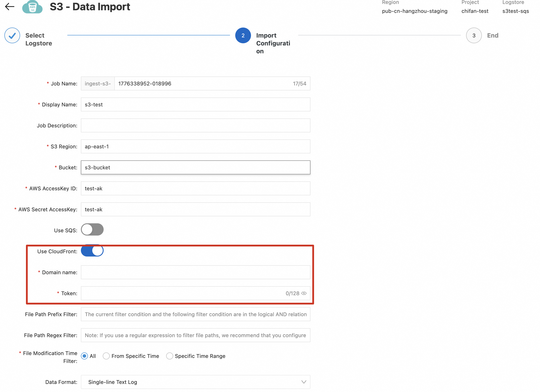Image resolution: width=540 pixels, height=392 pixels.
Task: Toggle token visibility eye icon
Action: (x=304, y=293)
